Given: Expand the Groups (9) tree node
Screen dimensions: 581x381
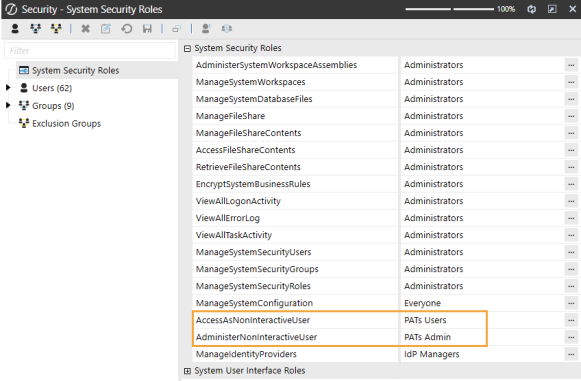Looking at the screenshot, I should 8,106.
